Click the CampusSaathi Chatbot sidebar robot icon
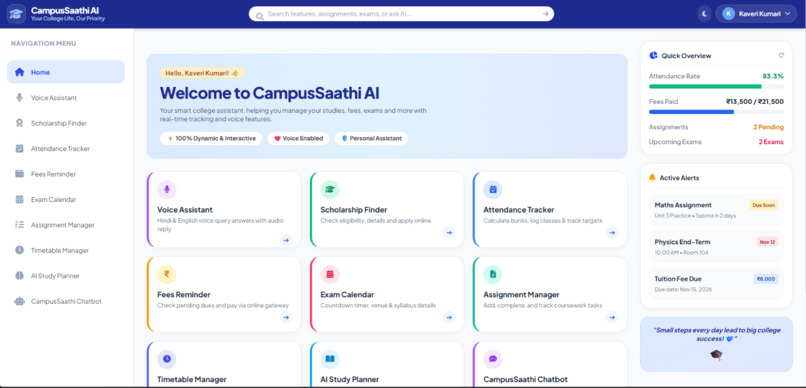 20,302
